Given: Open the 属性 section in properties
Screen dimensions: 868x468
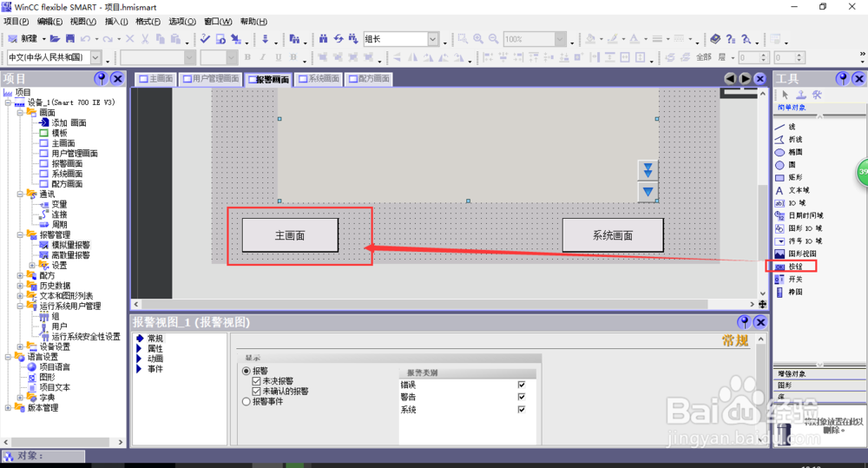Looking at the screenshot, I should click(155, 348).
